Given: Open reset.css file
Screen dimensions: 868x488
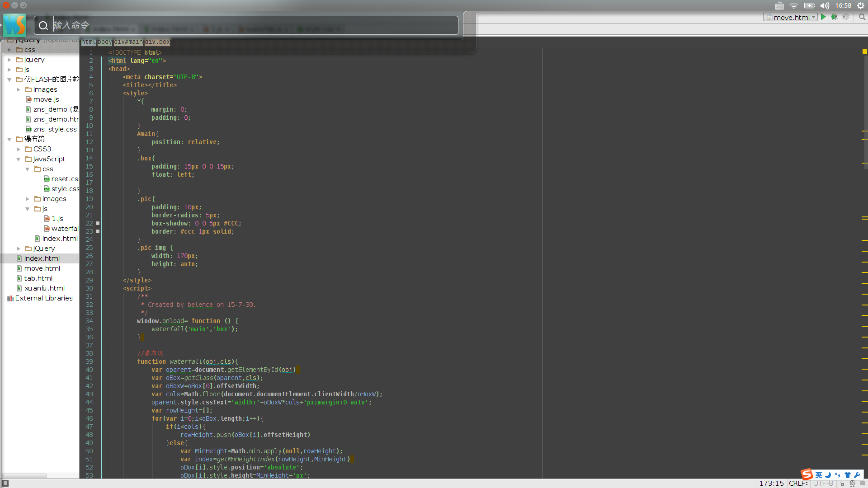Looking at the screenshot, I should (x=61, y=179).
